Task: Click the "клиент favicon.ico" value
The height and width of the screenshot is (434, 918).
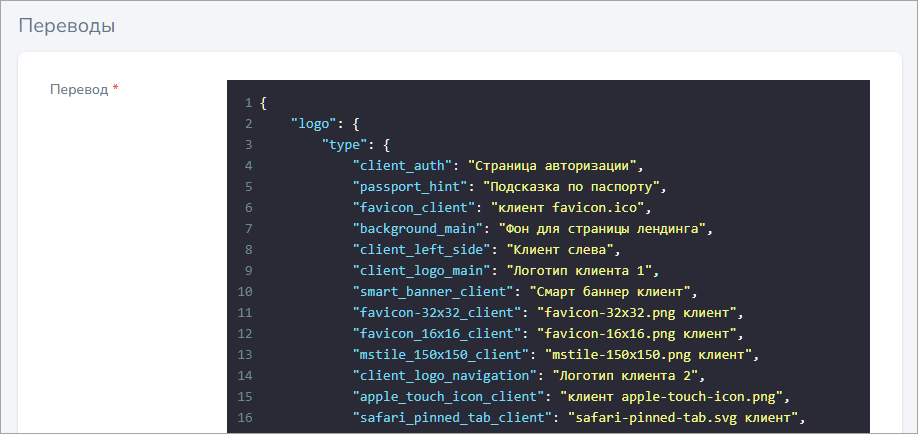Action: click(x=562, y=208)
